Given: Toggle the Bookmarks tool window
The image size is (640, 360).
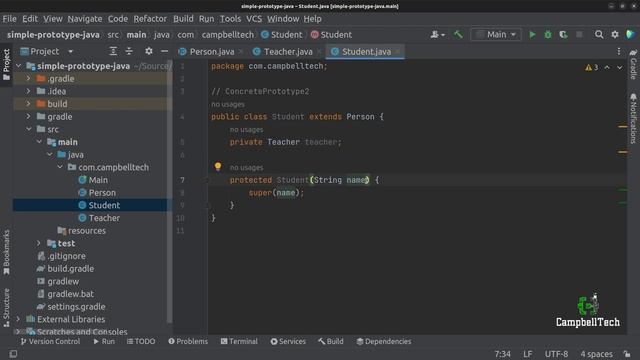Looking at the screenshot, I should (6, 252).
